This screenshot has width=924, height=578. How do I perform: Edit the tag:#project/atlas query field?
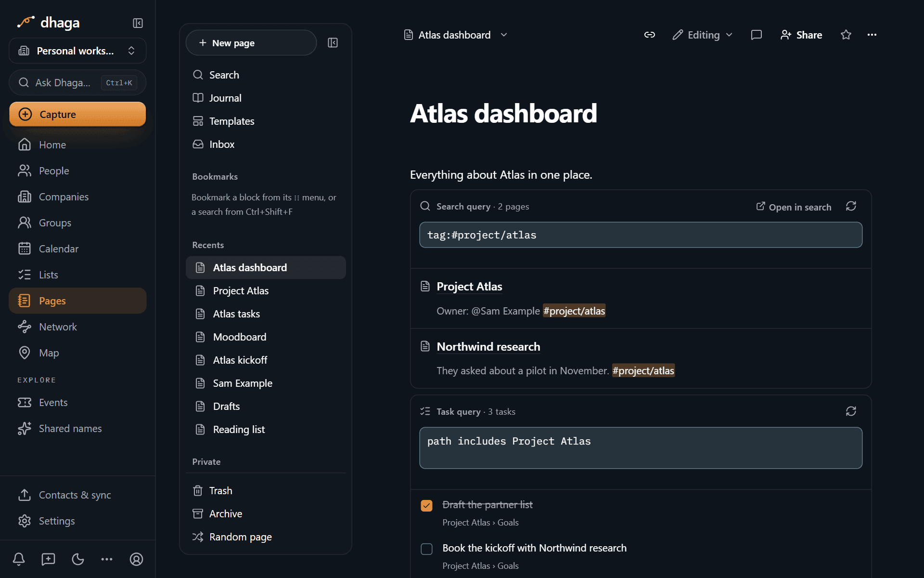coord(641,235)
